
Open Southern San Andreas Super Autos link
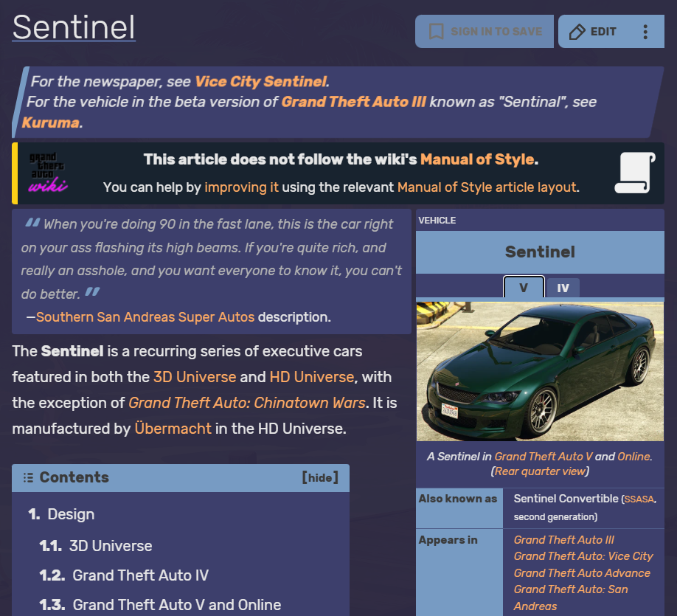pos(145,317)
